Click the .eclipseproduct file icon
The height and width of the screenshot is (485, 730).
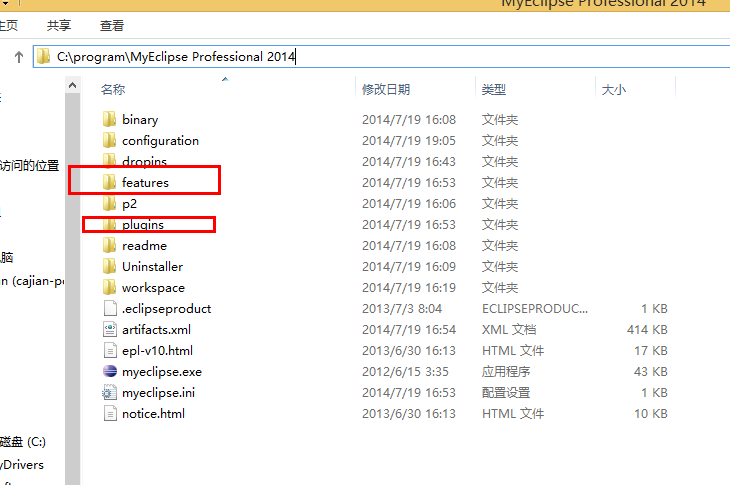110,308
